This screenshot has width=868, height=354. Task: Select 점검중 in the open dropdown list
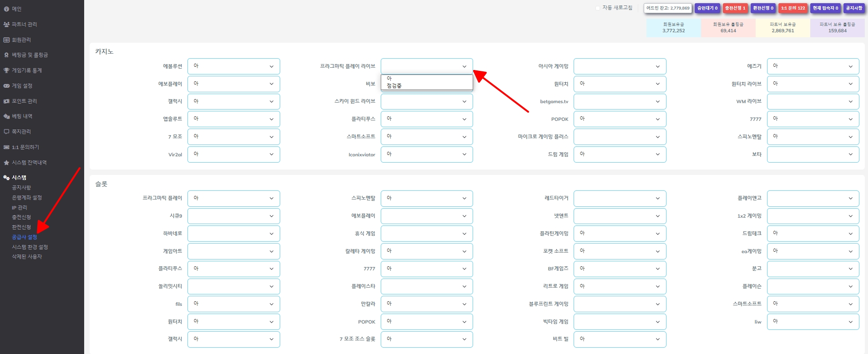coord(394,86)
